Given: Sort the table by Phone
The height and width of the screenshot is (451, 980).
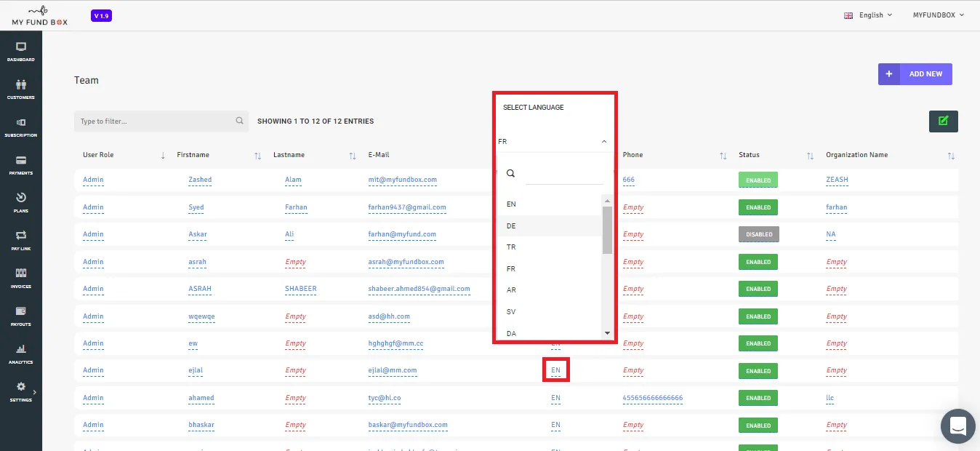Looking at the screenshot, I should (723, 156).
